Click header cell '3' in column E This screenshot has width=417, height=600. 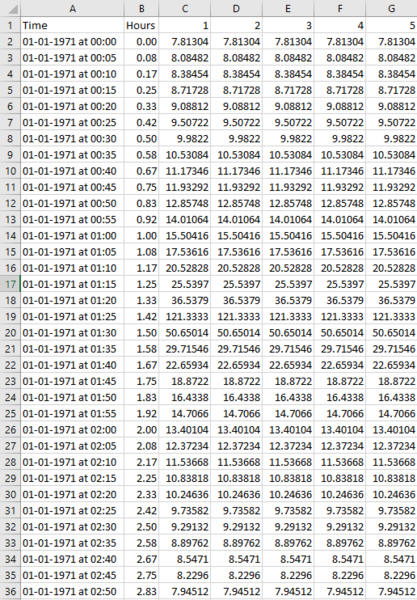coord(288,25)
